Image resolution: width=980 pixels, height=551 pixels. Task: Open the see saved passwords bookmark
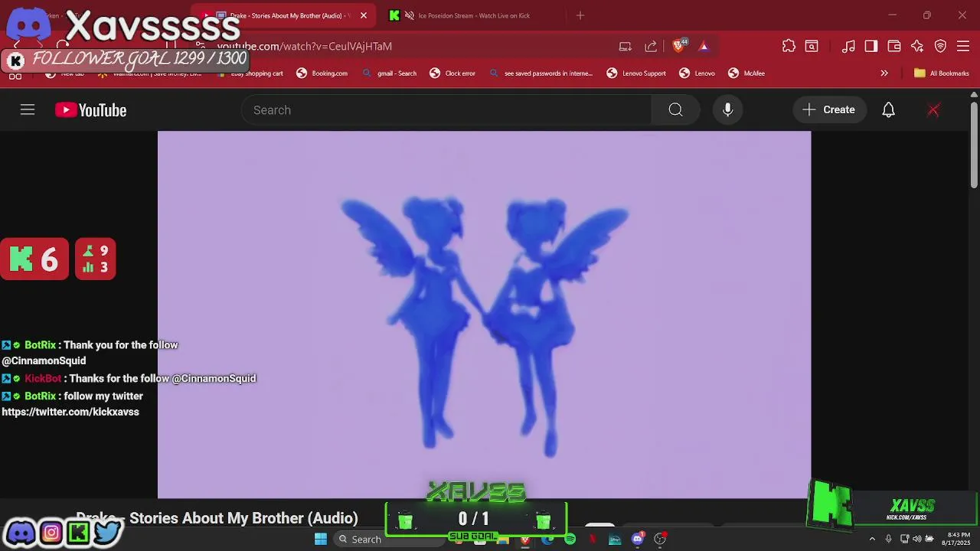point(541,73)
